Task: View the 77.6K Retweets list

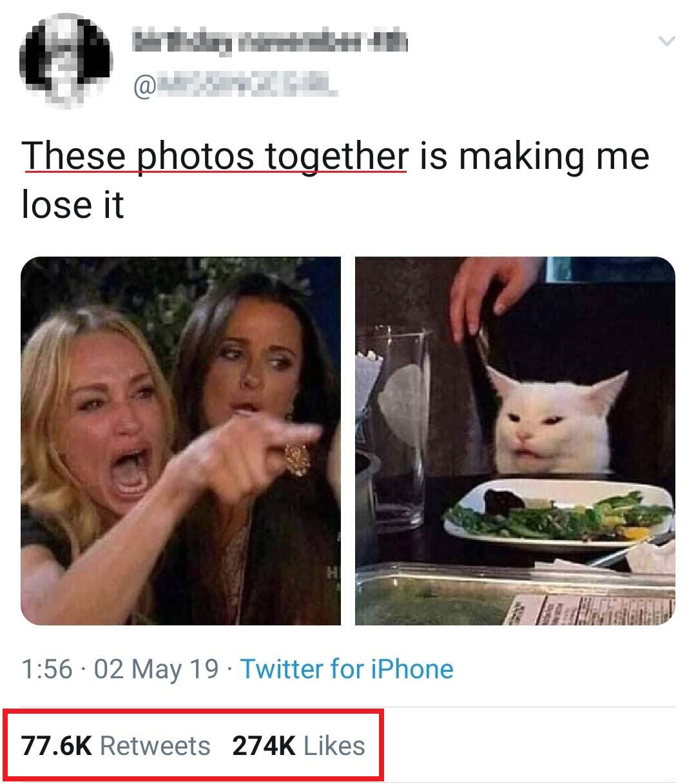Action: click(116, 746)
